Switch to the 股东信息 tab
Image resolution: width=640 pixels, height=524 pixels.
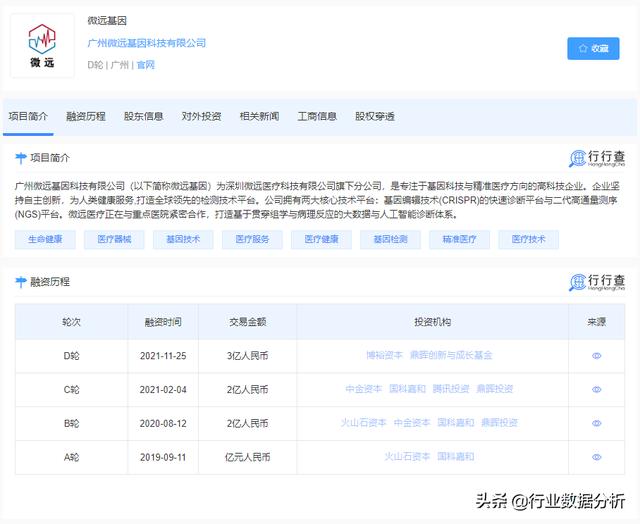point(144,116)
